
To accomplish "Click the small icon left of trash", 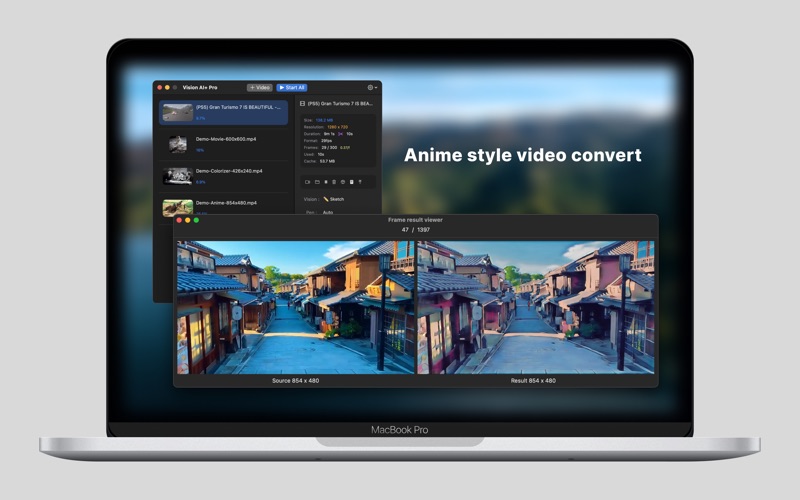I will [326, 182].
